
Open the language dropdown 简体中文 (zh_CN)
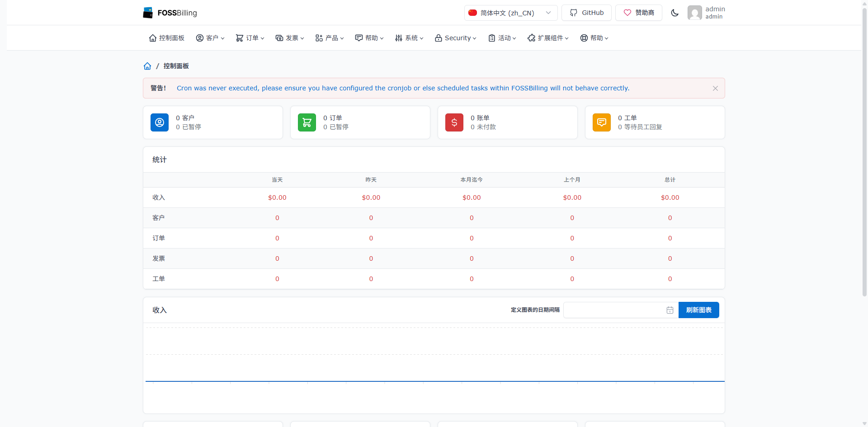[x=511, y=13]
